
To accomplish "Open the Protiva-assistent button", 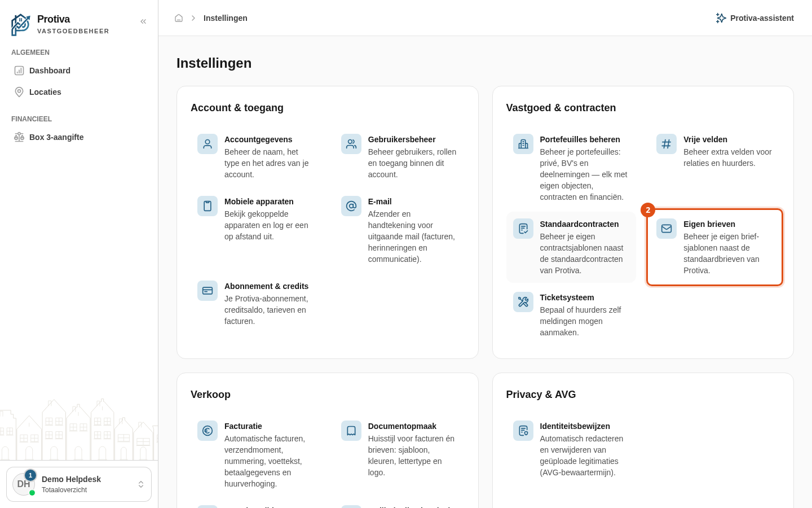I will click(754, 18).
